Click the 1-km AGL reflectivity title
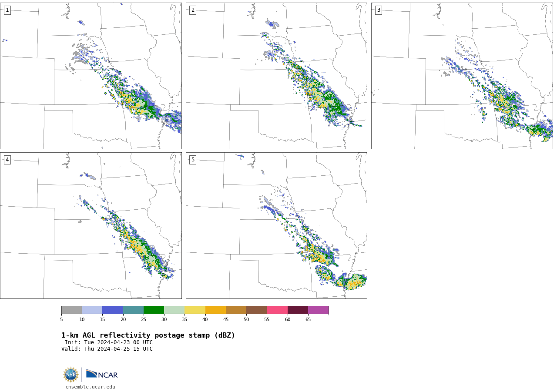The image size is (557, 392). 148,335
